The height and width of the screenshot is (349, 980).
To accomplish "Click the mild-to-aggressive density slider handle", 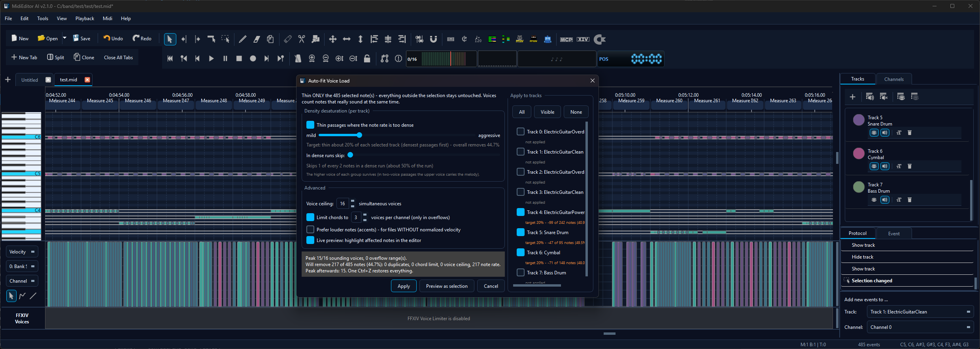I will click(x=359, y=135).
